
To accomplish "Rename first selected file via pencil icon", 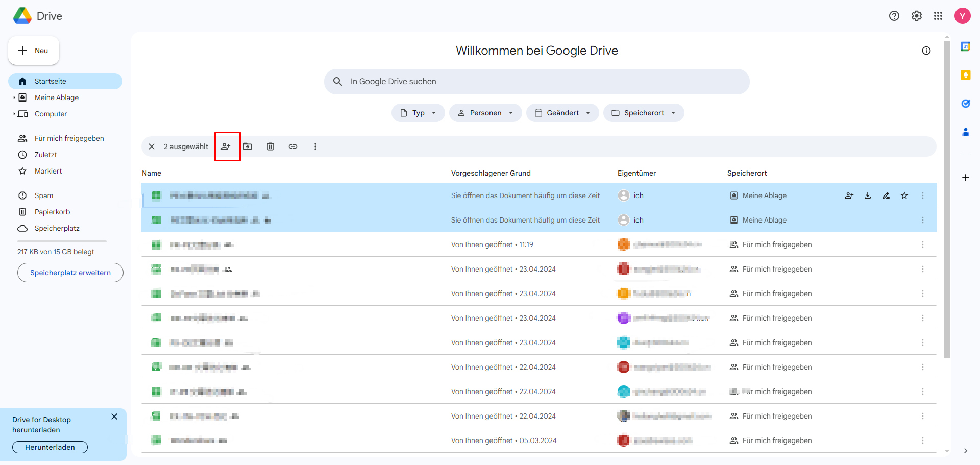I will coord(886,195).
